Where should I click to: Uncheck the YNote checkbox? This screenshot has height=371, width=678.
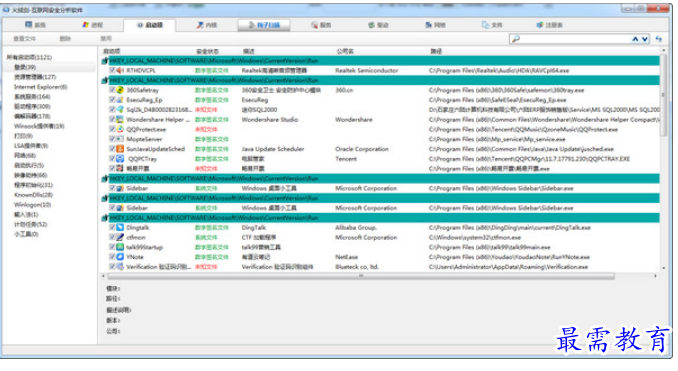pyautogui.click(x=112, y=257)
